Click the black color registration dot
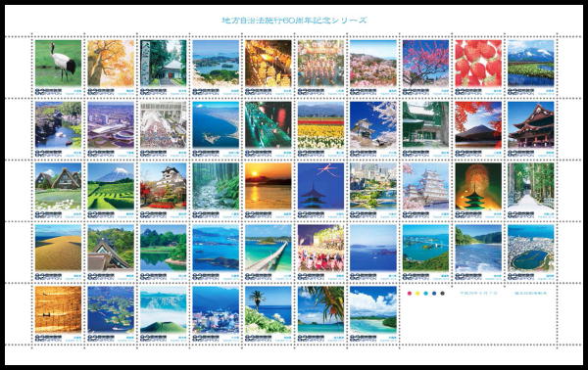The width and height of the screenshot is (588, 370). point(443,294)
